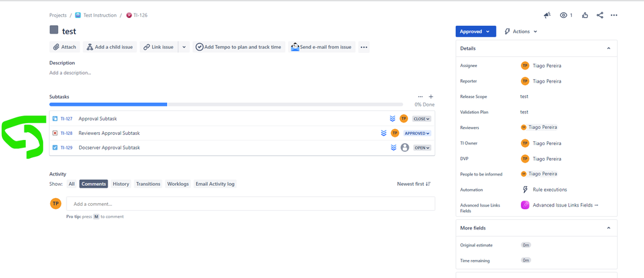Viewport: 644px width, 278px height.
Task: Click the Test Instruction project icon
Action: point(78,15)
